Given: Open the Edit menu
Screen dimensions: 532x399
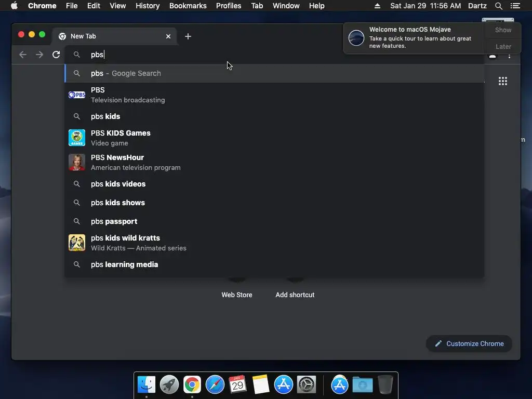Looking at the screenshot, I should (x=94, y=6).
